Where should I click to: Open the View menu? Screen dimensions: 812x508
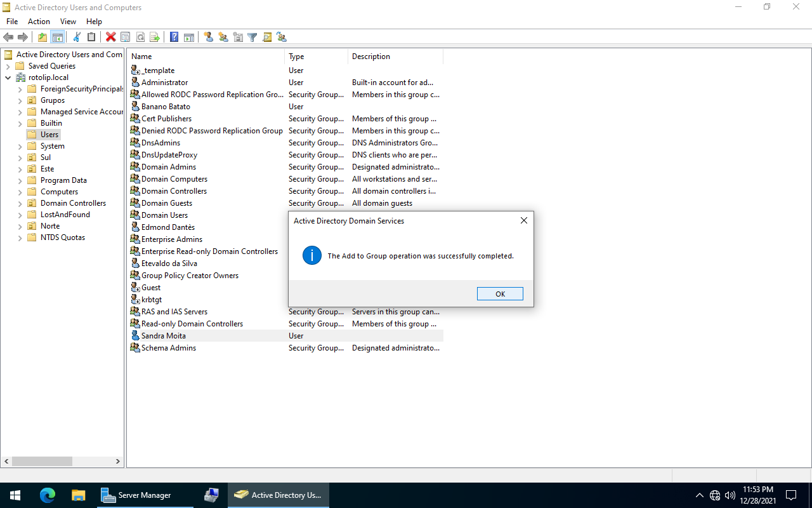(x=68, y=22)
